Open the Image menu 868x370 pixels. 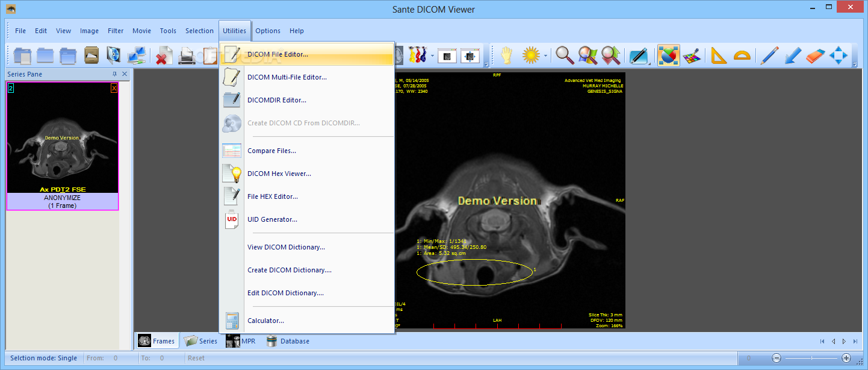[x=90, y=31]
